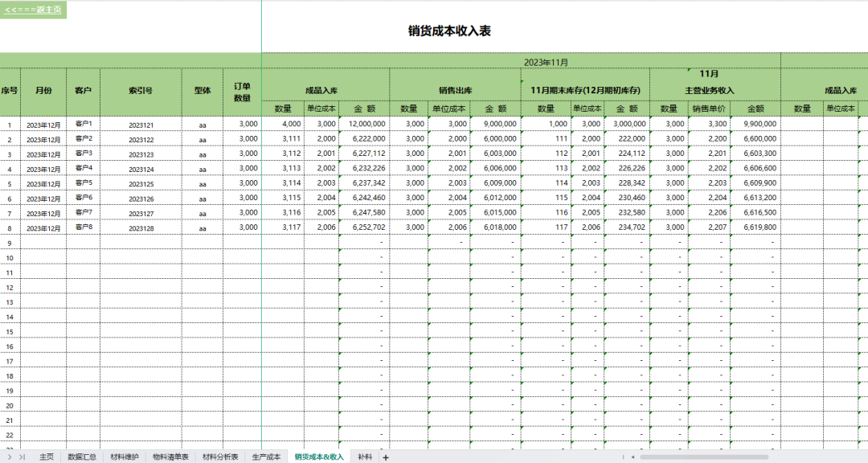This screenshot has height=463, width=868.
Task: Click serial number 9 row cell
Action: 10,243
